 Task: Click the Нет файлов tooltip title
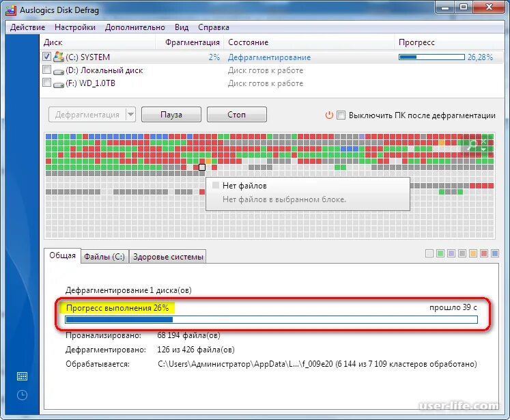point(244,186)
